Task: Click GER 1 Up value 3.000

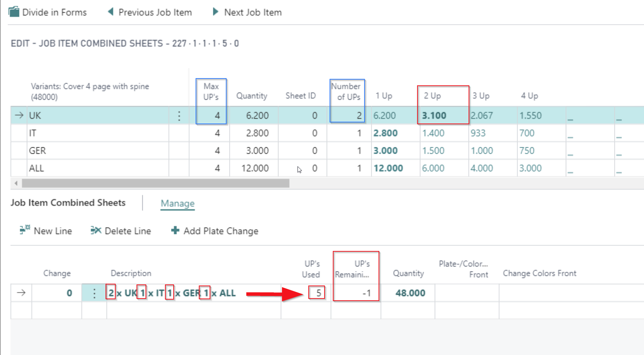Action: [x=385, y=150]
